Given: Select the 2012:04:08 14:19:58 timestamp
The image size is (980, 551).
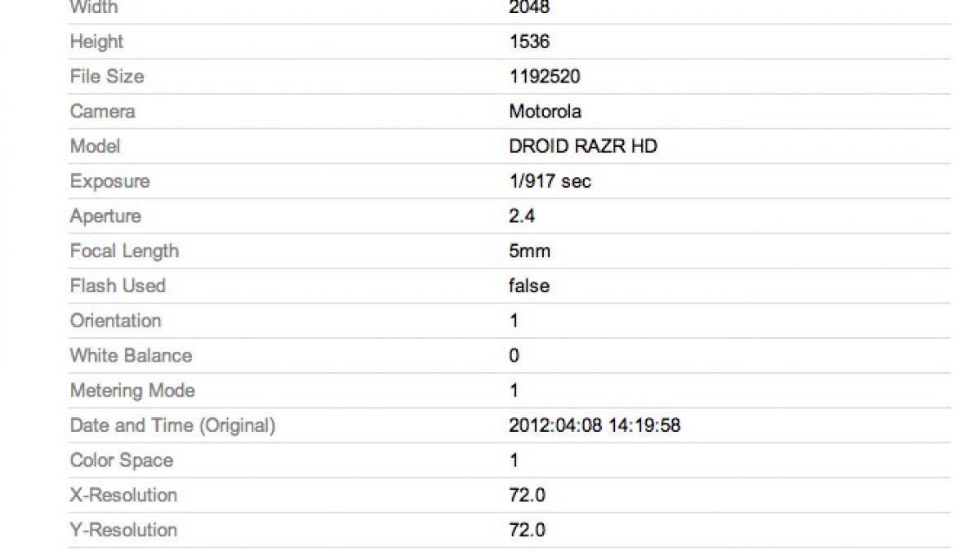Looking at the screenshot, I should [x=595, y=425].
